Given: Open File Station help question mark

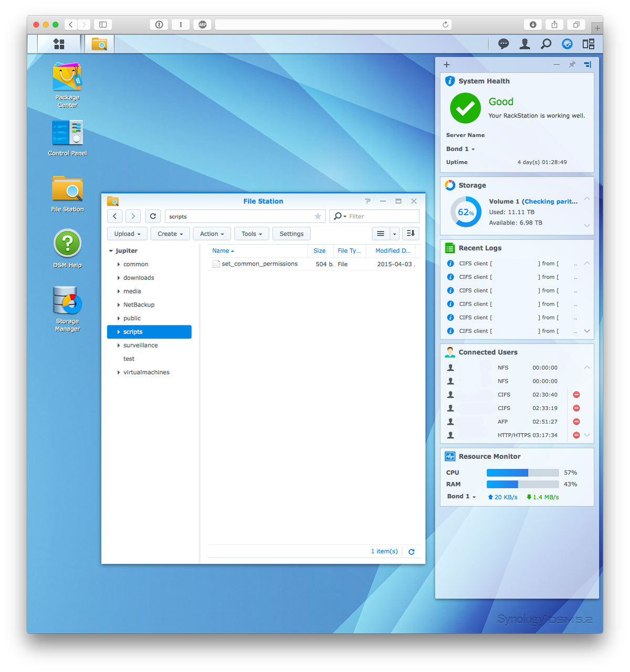Looking at the screenshot, I should coord(367,201).
